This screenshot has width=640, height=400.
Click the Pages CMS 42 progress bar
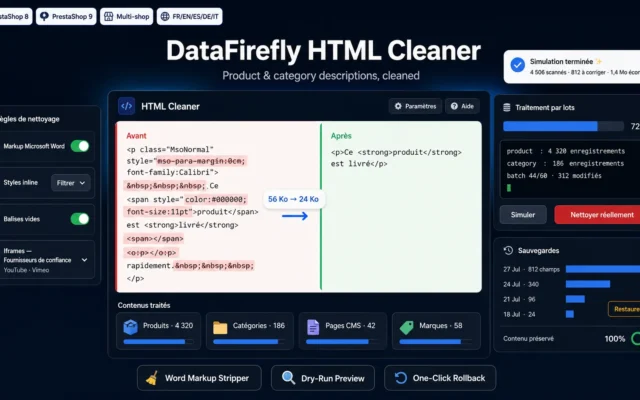[342, 342]
